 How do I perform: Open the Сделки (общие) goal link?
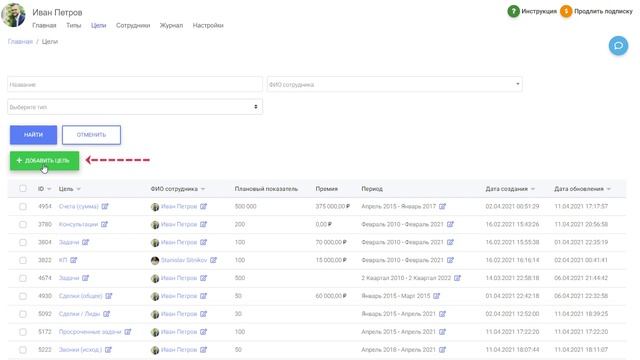point(80,296)
